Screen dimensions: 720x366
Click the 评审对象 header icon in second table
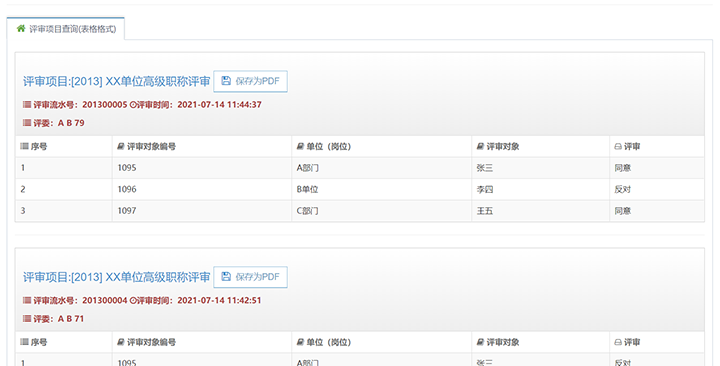(480, 342)
